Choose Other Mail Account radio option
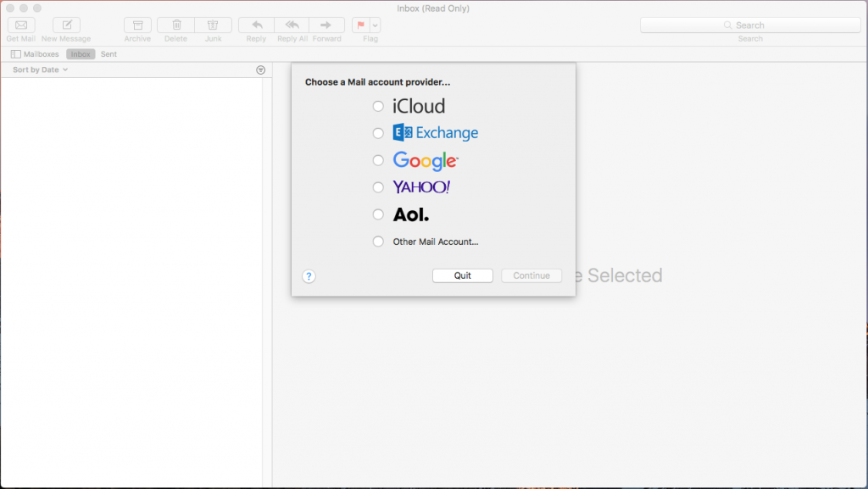 coord(378,242)
